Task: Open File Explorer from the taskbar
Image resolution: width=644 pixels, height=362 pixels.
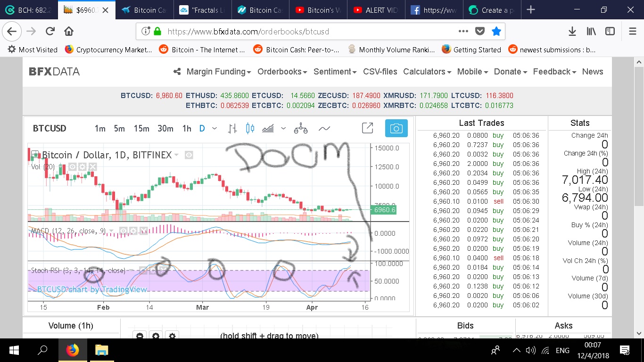Action: [x=102, y=350]
